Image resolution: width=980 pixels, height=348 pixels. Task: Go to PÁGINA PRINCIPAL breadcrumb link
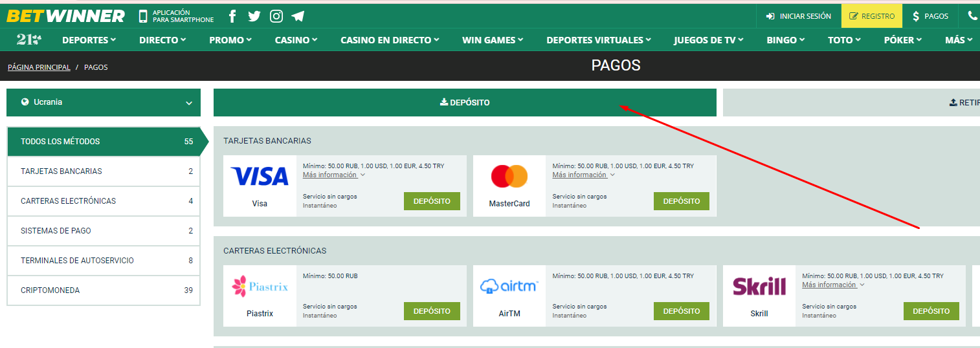tap(39, 67)
